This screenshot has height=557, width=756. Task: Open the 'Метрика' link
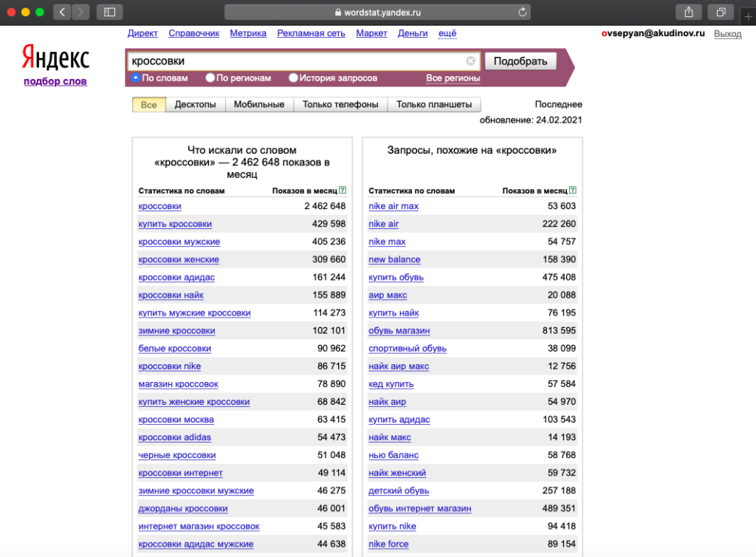(248, 33)
